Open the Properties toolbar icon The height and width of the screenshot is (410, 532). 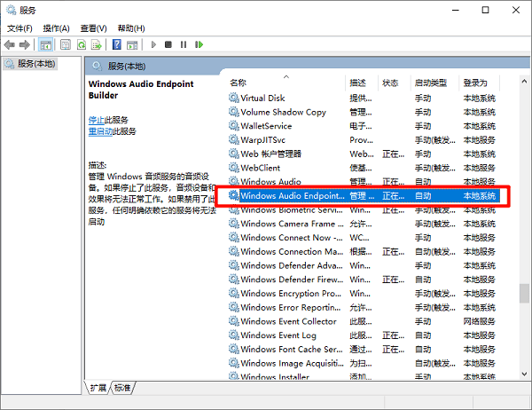pyautogui.click(x=66, y=44)
